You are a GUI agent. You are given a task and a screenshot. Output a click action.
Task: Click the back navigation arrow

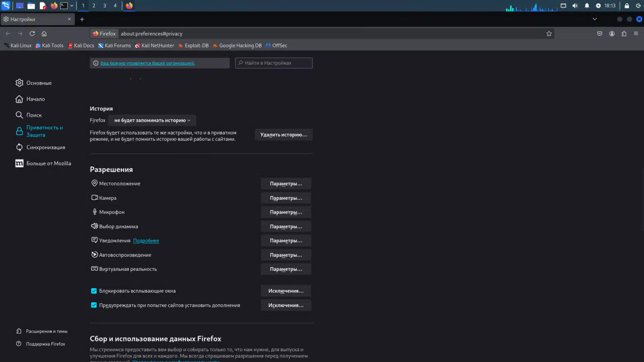coord(8,33)
